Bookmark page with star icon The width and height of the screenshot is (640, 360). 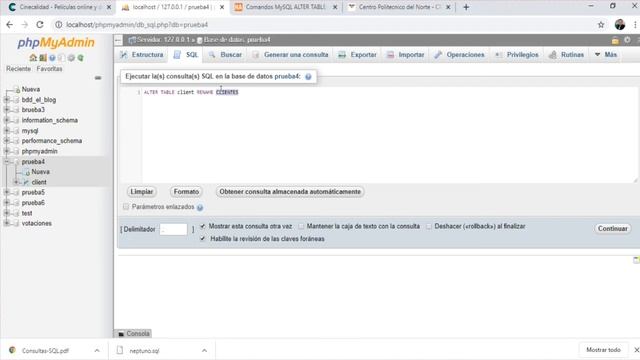(601, 24)
